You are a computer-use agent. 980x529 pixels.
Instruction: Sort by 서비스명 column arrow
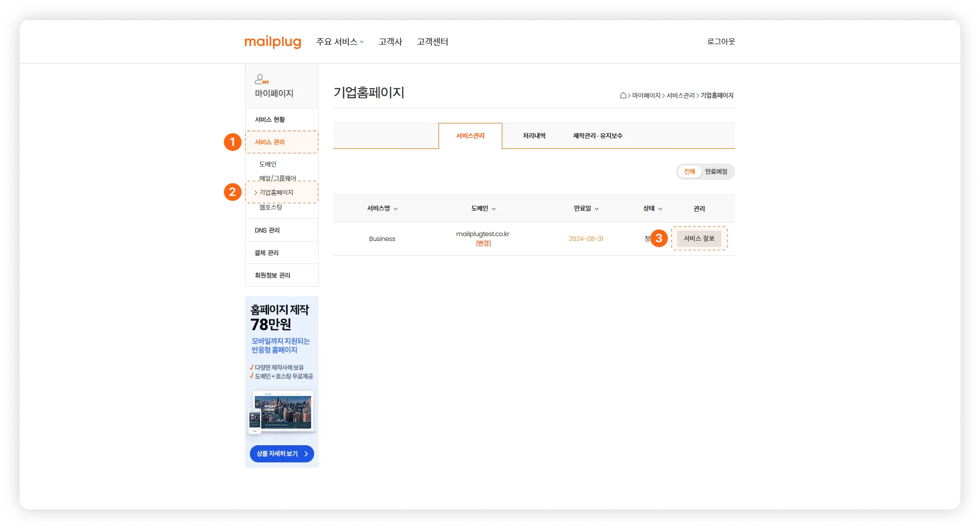pos(396,209)
